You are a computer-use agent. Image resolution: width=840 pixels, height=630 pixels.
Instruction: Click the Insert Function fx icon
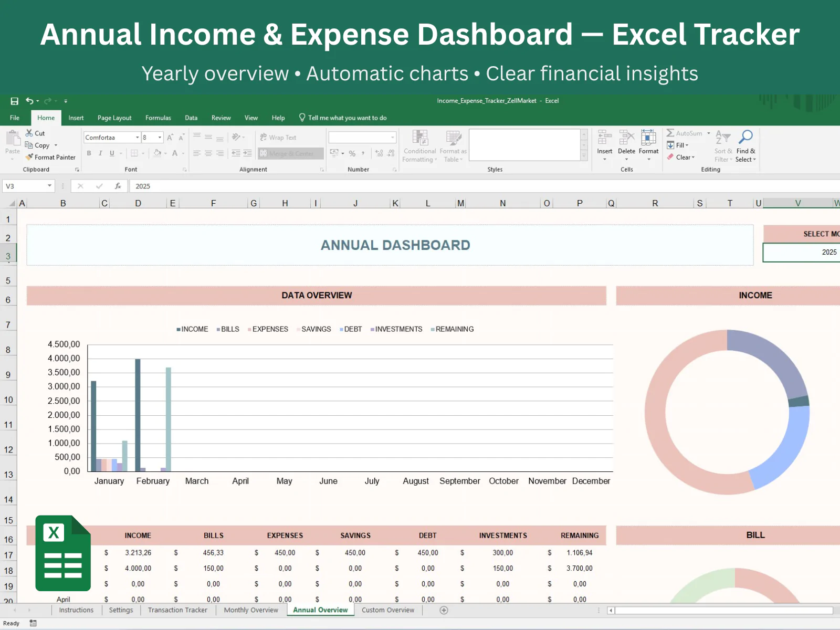click(x=118, y=186)
